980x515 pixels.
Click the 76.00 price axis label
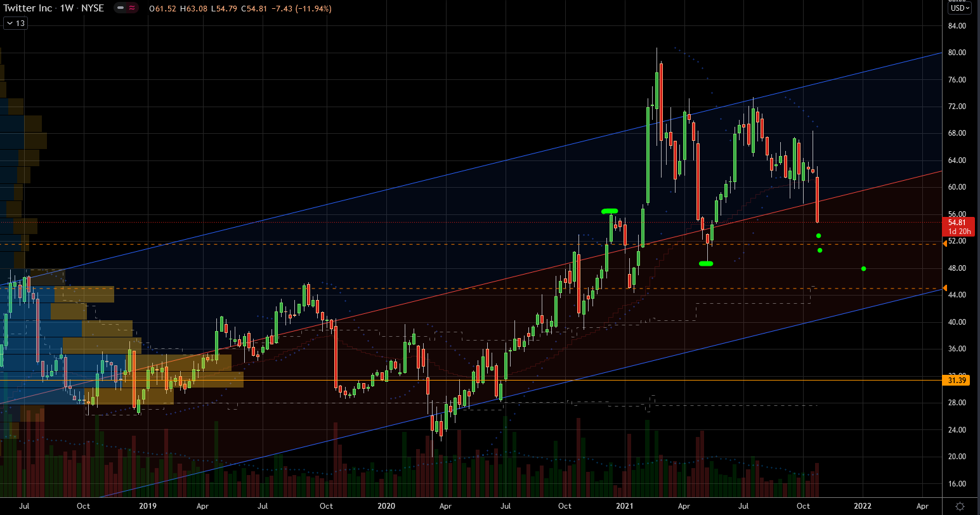click(x=958, y=80)
